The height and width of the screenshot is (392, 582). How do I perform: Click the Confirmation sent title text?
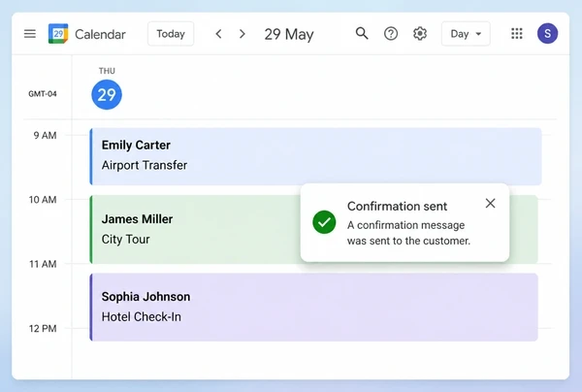[397, 206]
